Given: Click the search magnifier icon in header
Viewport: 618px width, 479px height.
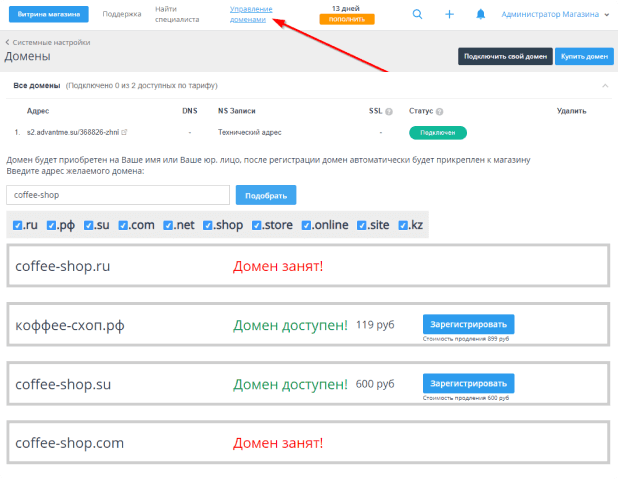Looking at the screenshot, I should click(417, 15).
